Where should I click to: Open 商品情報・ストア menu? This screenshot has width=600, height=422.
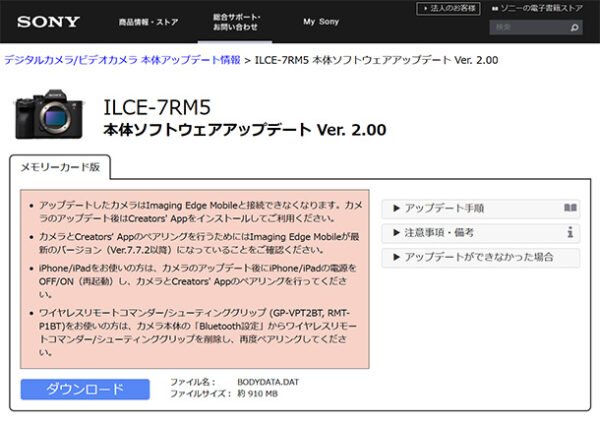click(x=148, y=22)
